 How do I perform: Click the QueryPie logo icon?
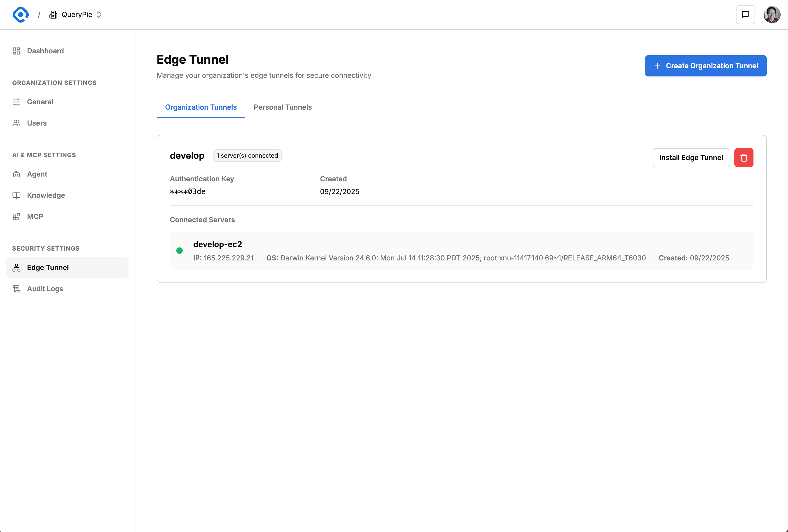tap(20, 15)
